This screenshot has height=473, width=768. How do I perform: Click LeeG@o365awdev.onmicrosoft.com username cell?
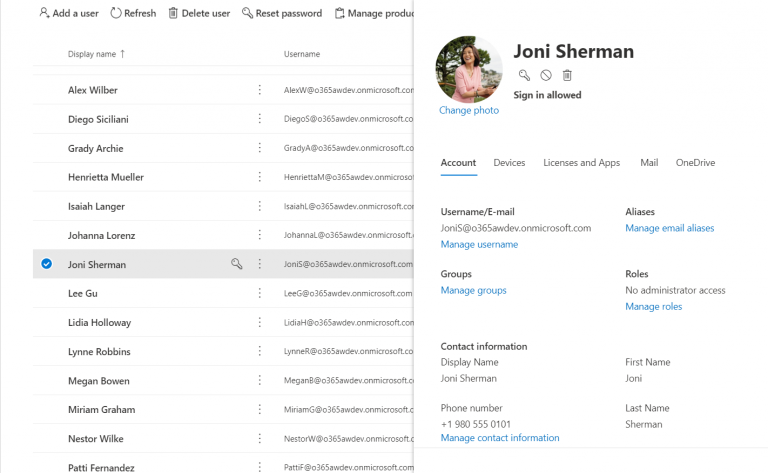(348, 293)
